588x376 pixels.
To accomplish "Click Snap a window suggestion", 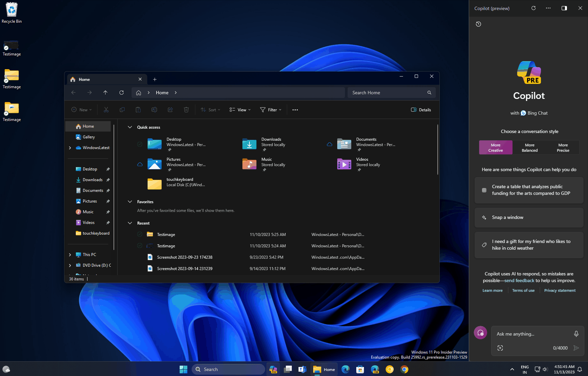I will 529,217.
